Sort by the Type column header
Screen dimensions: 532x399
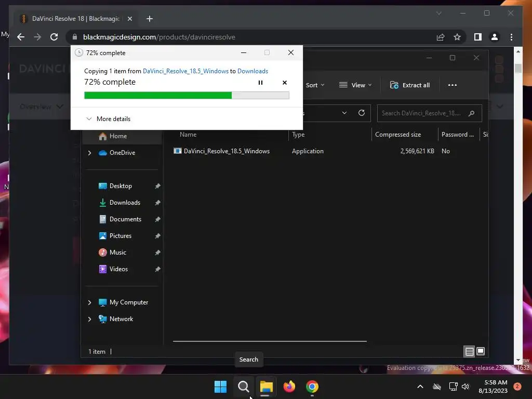[x=298, y=135]
